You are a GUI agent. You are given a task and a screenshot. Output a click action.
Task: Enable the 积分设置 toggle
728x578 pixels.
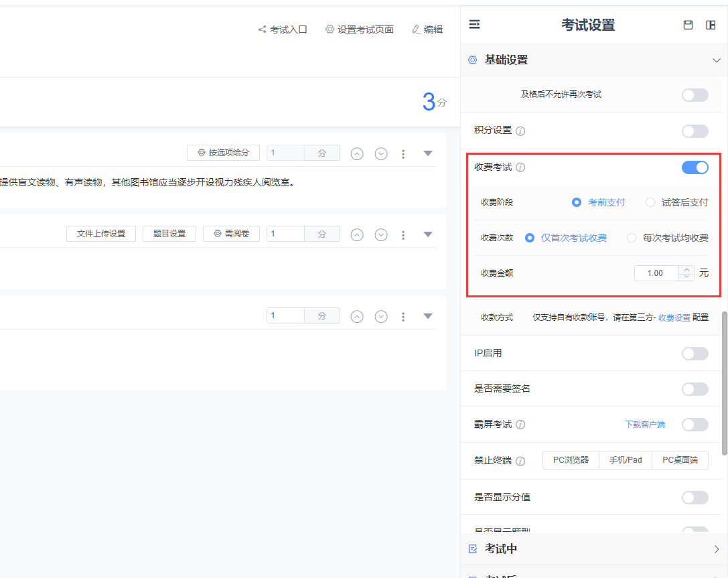pos(695,131)
